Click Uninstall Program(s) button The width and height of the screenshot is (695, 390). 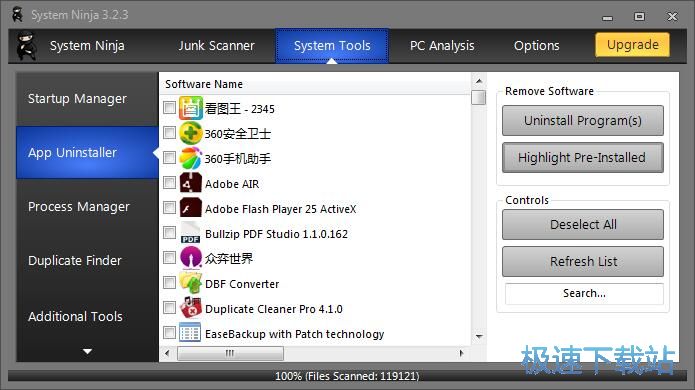583,121
